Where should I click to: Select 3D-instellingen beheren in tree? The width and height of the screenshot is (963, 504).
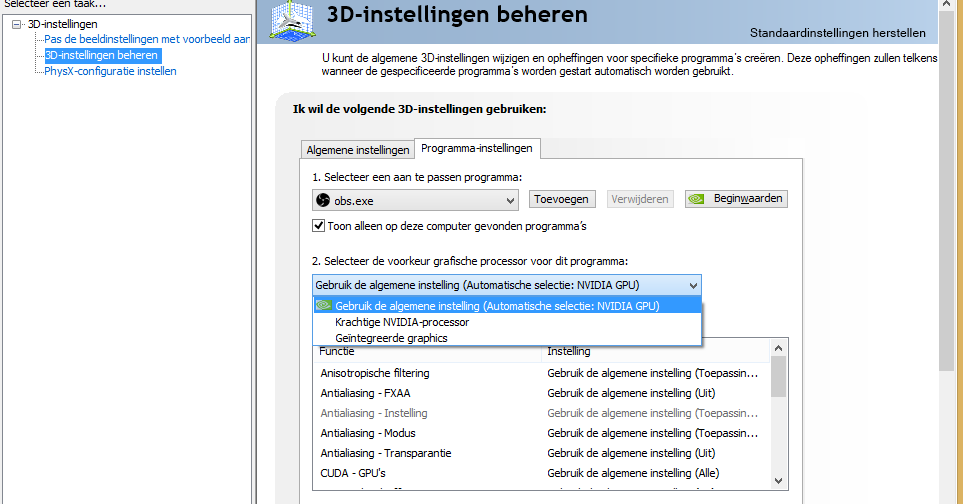102,55
